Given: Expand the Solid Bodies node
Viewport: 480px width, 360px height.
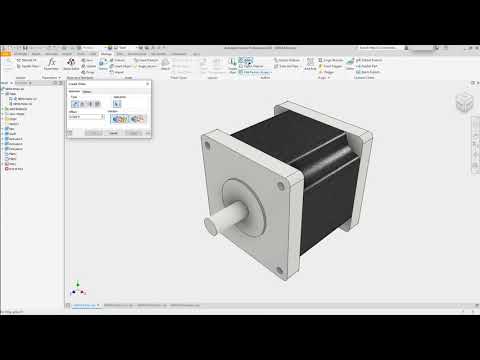Looking at the screenshot, I should coord(3,109).
